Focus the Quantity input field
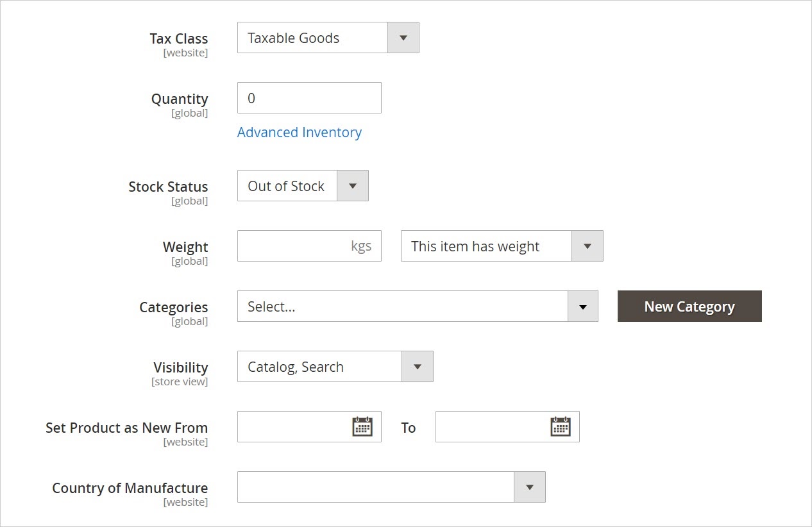The image size is (812, 527). (309, 98)
